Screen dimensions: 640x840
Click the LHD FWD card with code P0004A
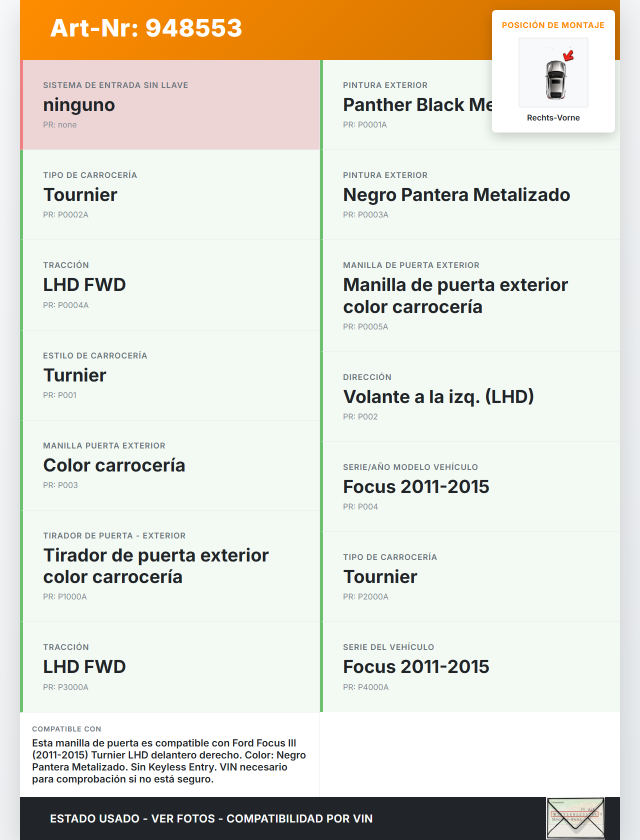[x=170, y=285]
